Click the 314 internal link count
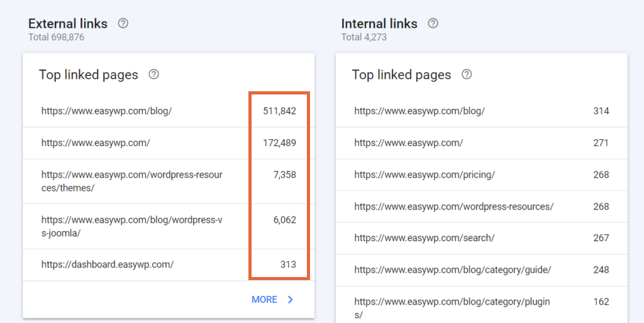The image size is (644, 323). coord(601,111)
